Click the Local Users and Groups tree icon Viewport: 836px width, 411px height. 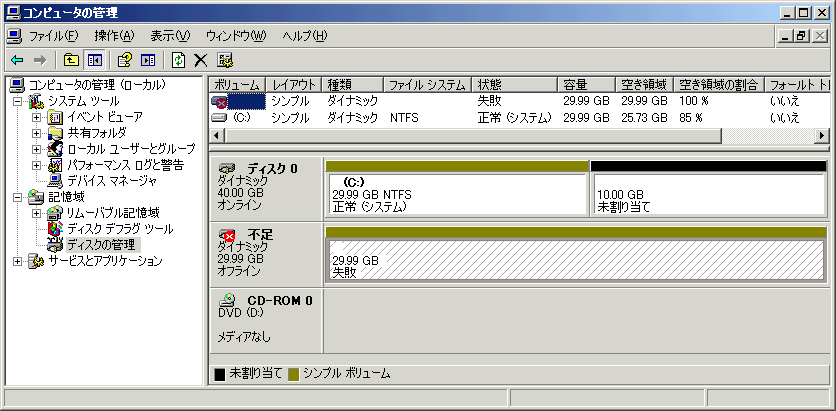(x=55, y=149)
